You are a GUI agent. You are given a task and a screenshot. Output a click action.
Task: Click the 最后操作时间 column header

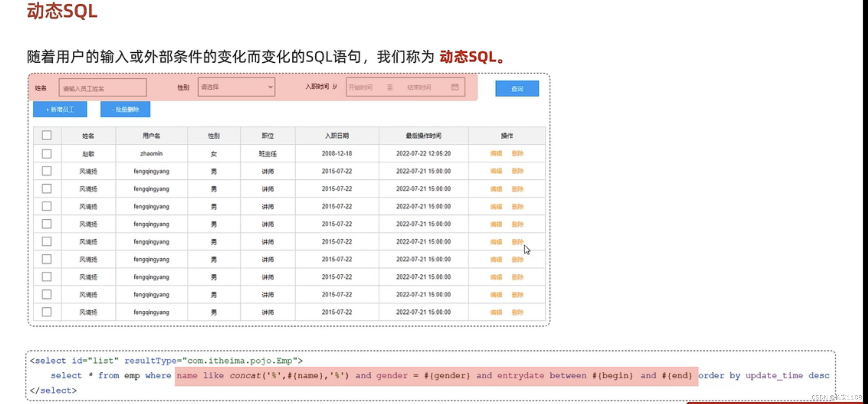click(x=423, y=136)
